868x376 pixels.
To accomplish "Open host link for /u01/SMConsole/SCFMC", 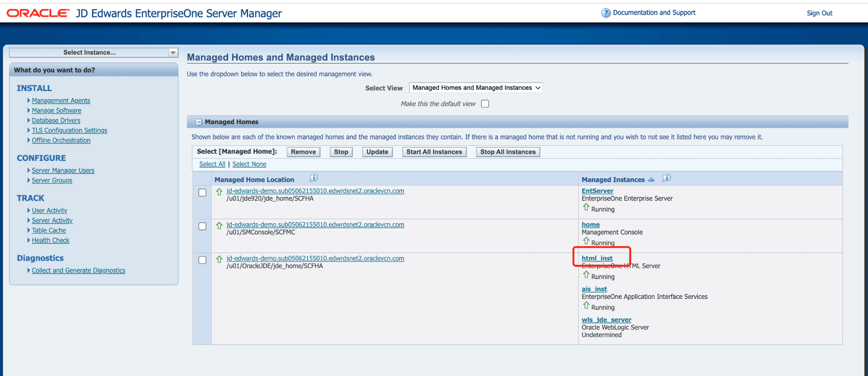I will [x=315, y=224].
